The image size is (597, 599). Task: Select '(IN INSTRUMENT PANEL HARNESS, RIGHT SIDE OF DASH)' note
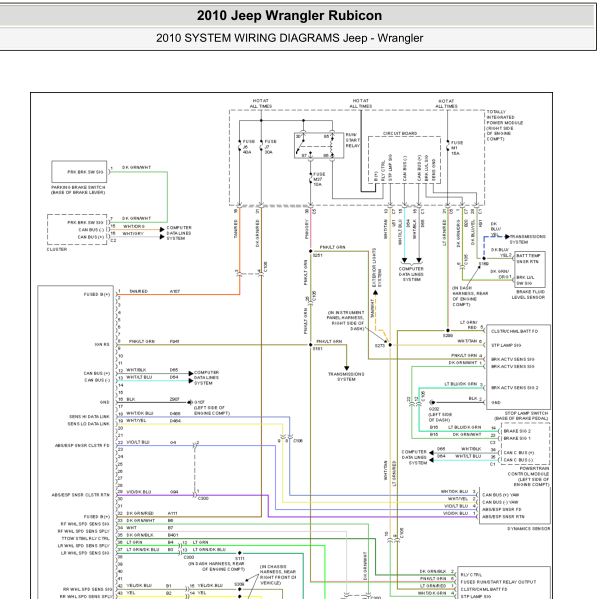coord(345,321)
